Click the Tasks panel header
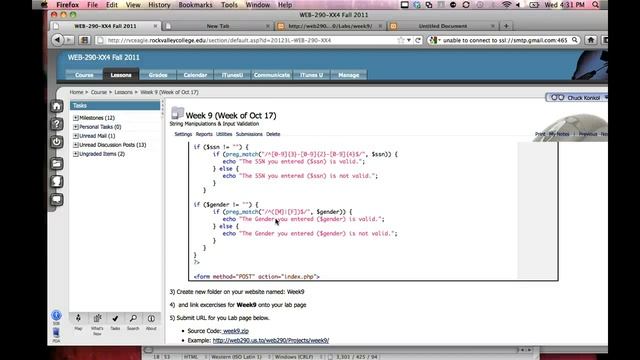The image size is (640, 360). 115,106
